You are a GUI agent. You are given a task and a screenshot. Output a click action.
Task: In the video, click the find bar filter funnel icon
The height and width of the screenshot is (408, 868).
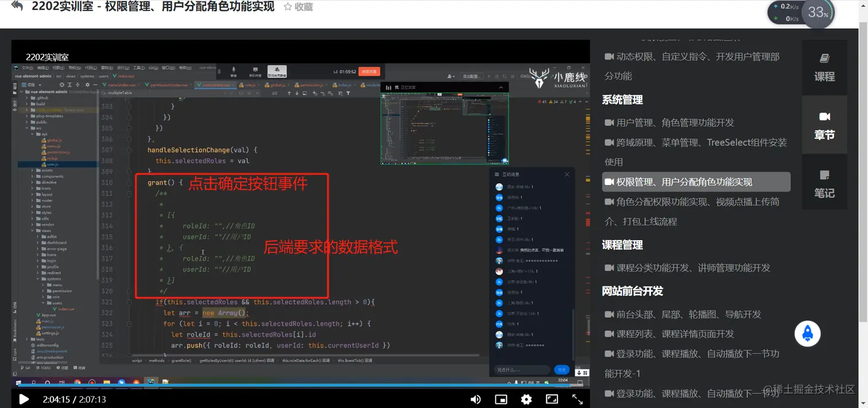point(348,93)
